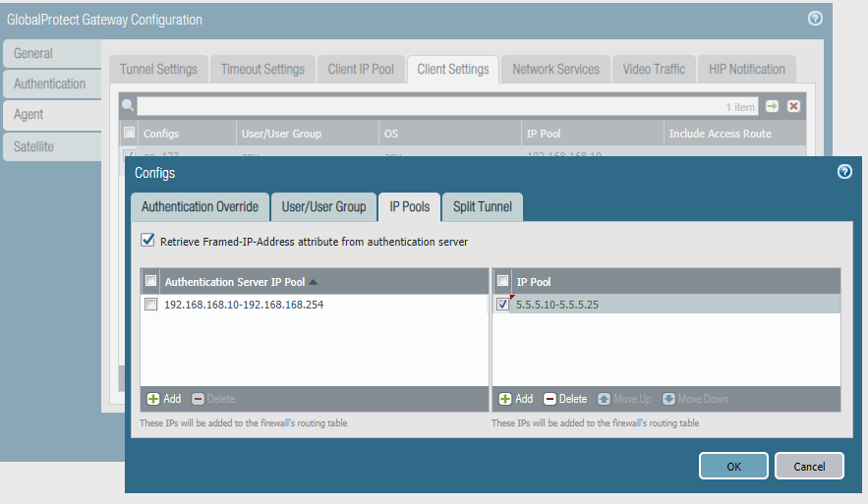
Task: Move Up the selected IP Pool
Action: [x=624, y=399]
